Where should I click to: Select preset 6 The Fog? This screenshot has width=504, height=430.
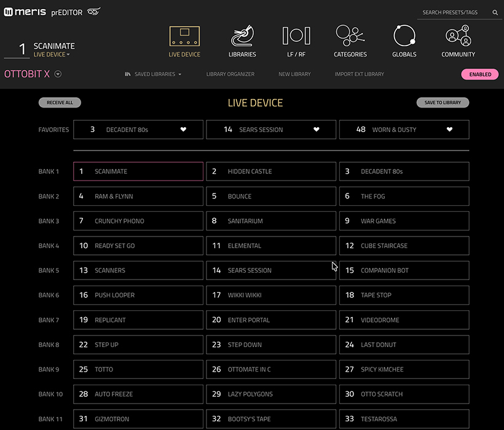coord(404,196)
